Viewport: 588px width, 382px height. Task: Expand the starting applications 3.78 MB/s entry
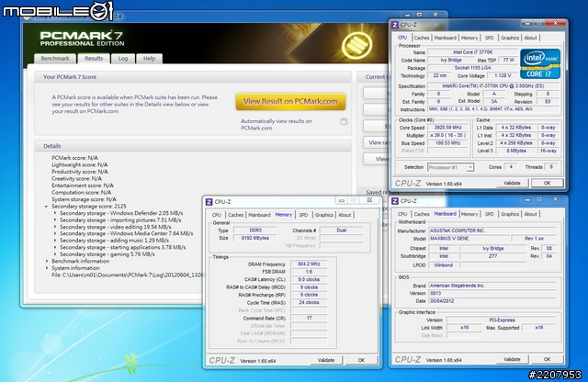coord(55,247)
